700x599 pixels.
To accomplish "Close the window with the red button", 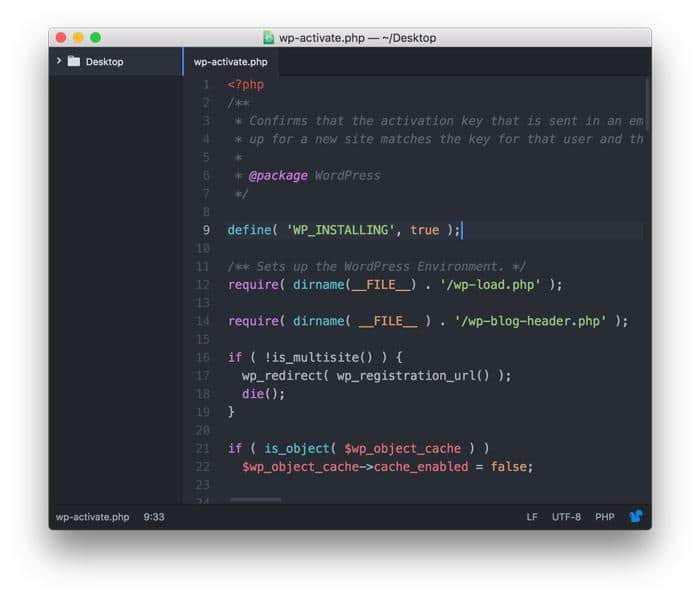I will click(61, 38).
